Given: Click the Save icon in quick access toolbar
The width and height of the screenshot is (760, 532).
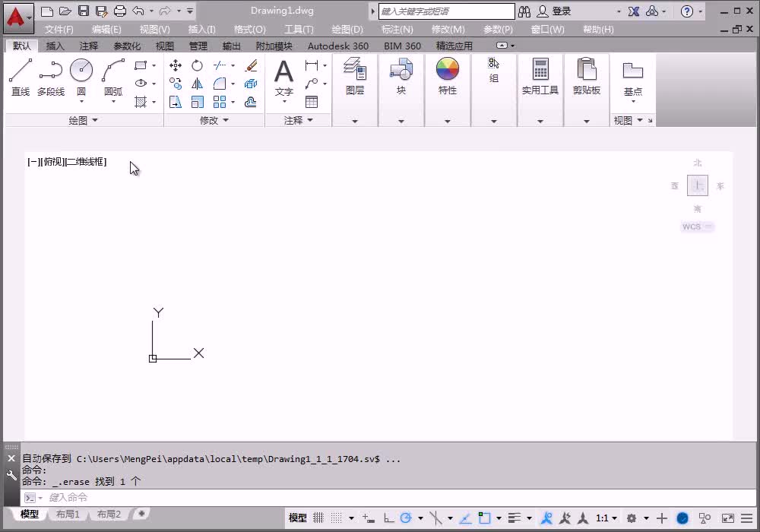Looking at the screenshot, I should coord(84,11).
